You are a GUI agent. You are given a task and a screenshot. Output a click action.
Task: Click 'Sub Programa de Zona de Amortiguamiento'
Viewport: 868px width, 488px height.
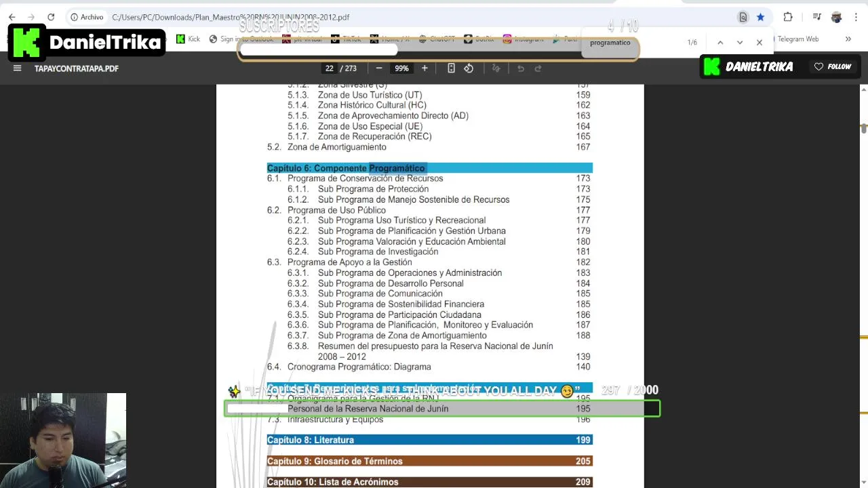pyautogui.click(x=402, y=335)
